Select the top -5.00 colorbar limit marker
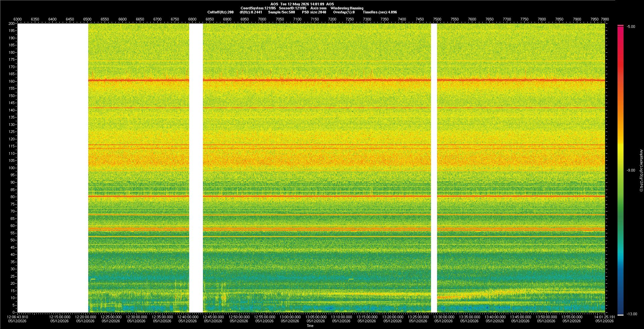 coord(621,26)
